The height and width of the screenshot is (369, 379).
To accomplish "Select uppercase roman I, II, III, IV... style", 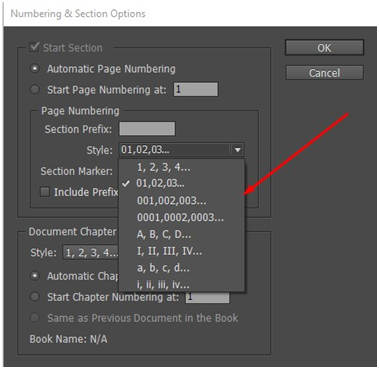I will (x=182, y=251).
